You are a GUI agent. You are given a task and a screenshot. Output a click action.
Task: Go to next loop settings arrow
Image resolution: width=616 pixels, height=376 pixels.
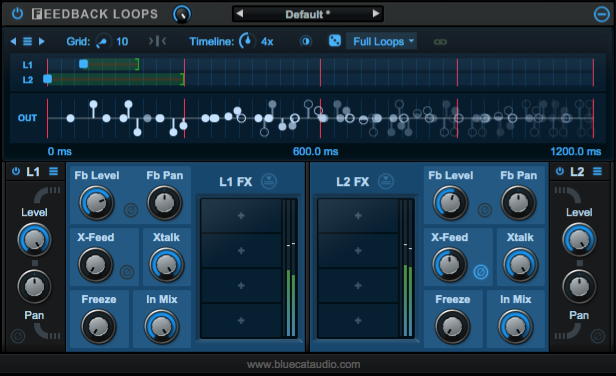[x=41, y=41]
